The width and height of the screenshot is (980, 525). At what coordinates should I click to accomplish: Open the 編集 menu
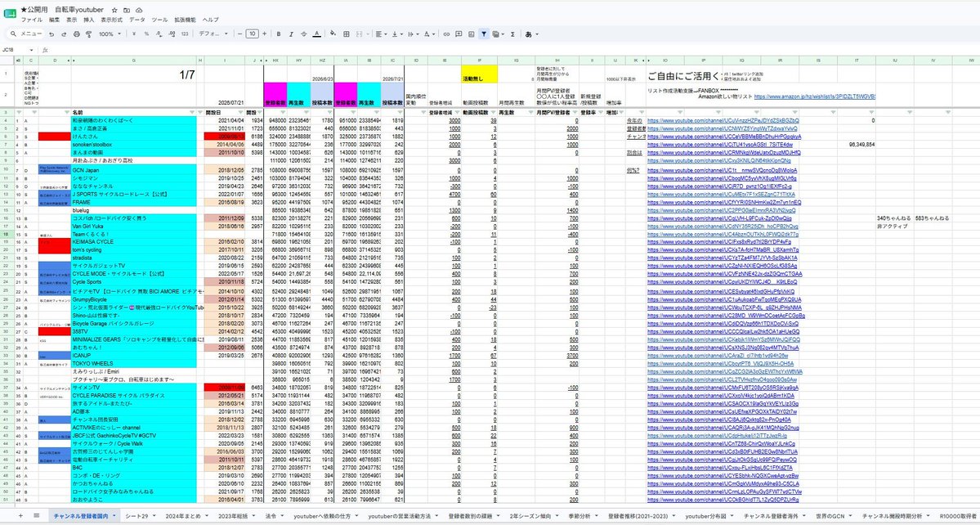pos(54,20)
